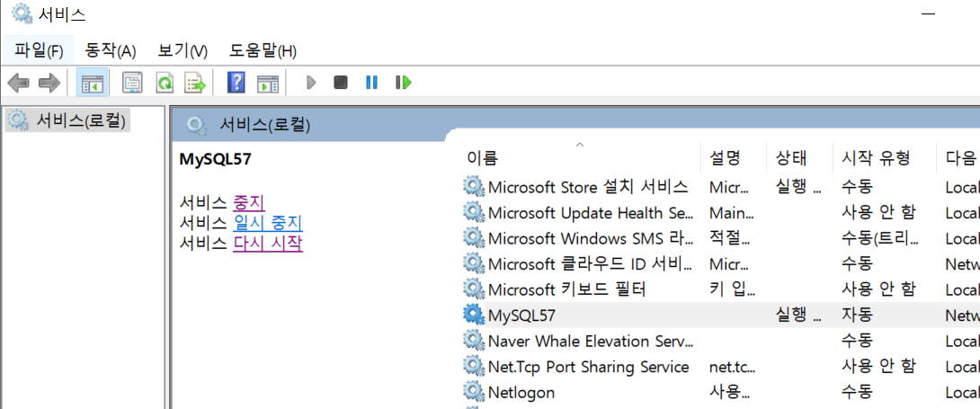
Task: Click the Export List toolbar icon
Action: [195, 83]
